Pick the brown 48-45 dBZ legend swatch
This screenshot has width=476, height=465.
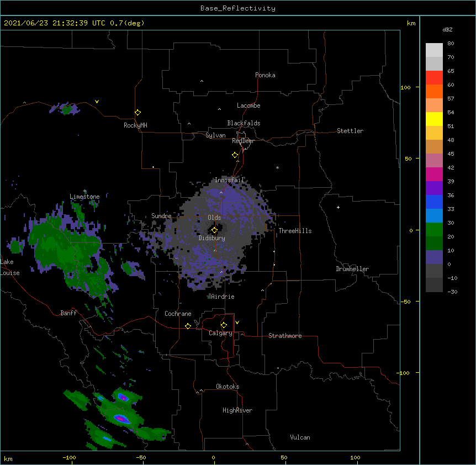pos(434,146)
